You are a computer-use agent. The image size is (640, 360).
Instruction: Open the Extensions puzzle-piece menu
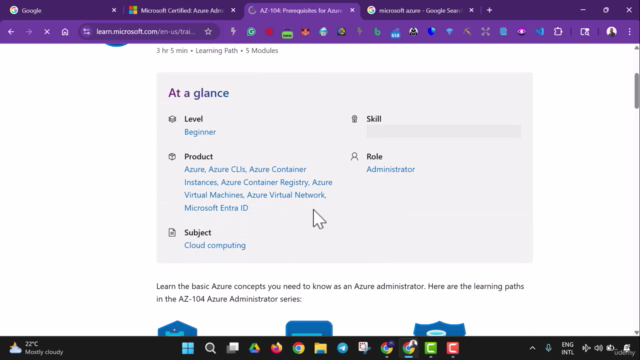point(558,31)
